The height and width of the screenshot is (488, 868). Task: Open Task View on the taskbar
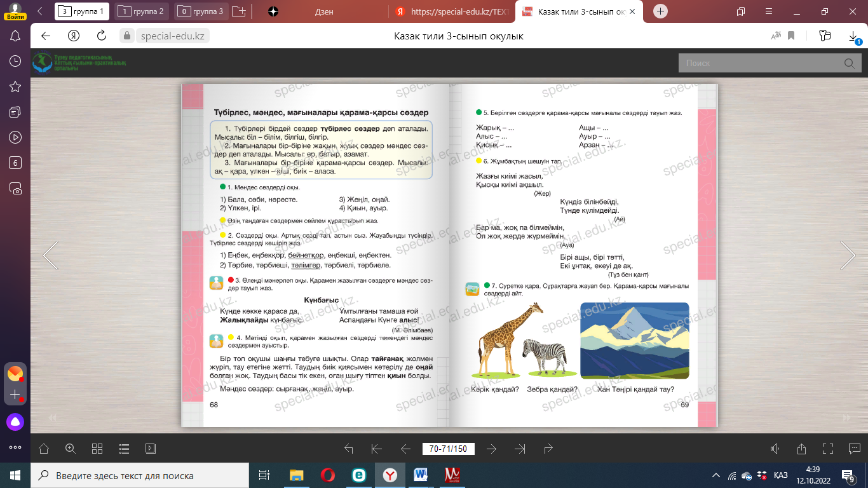[x=264, y=475]
